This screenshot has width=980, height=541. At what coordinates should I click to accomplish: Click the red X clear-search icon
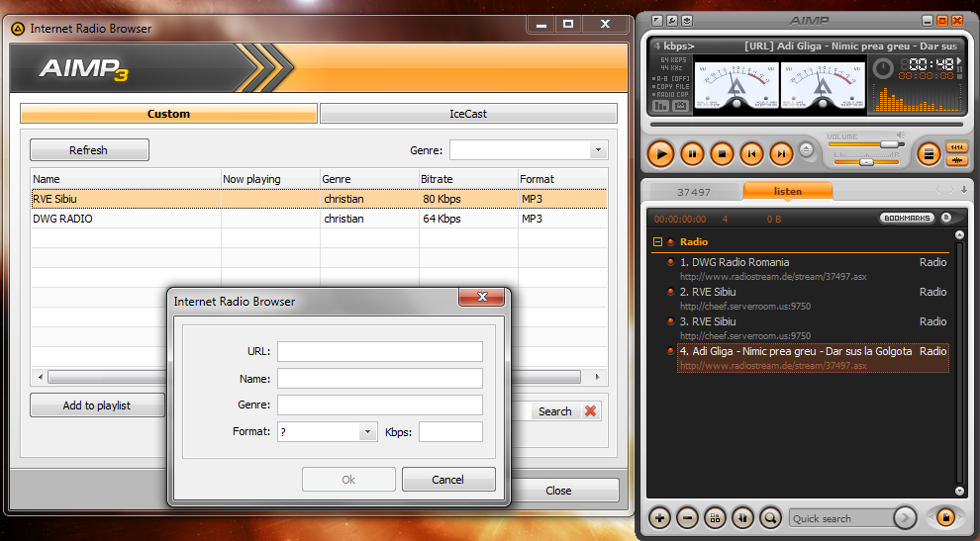[590, 411]
